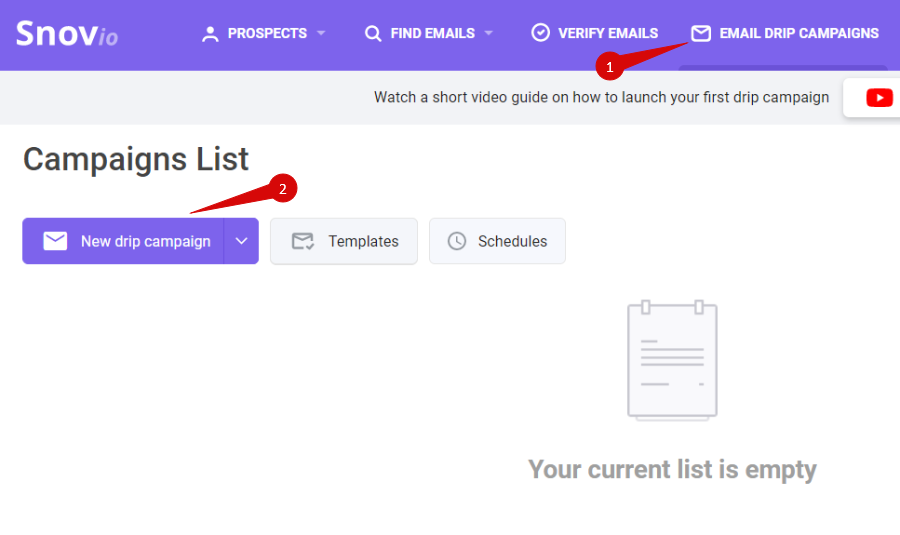The height and width of the screenshot is (535, 900).
Task: Go to Verify Emails
Action: [x=595, y=33]
